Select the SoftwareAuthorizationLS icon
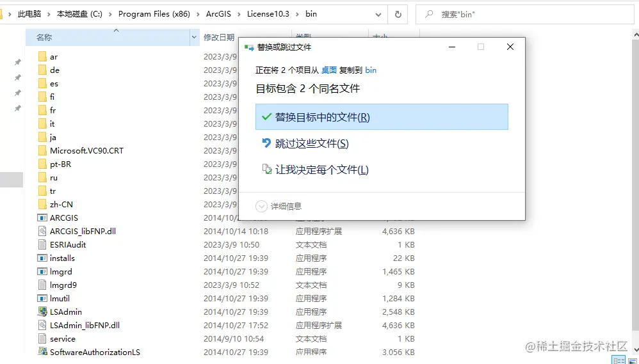This screenshot has height=364, width=639. pos(42,351)
